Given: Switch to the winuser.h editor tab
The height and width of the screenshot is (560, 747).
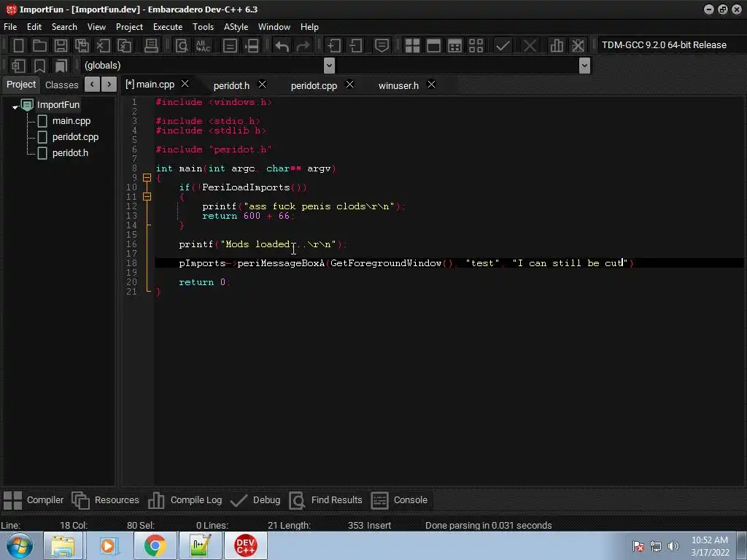Looking at the screenshot, I should point(399,86).
